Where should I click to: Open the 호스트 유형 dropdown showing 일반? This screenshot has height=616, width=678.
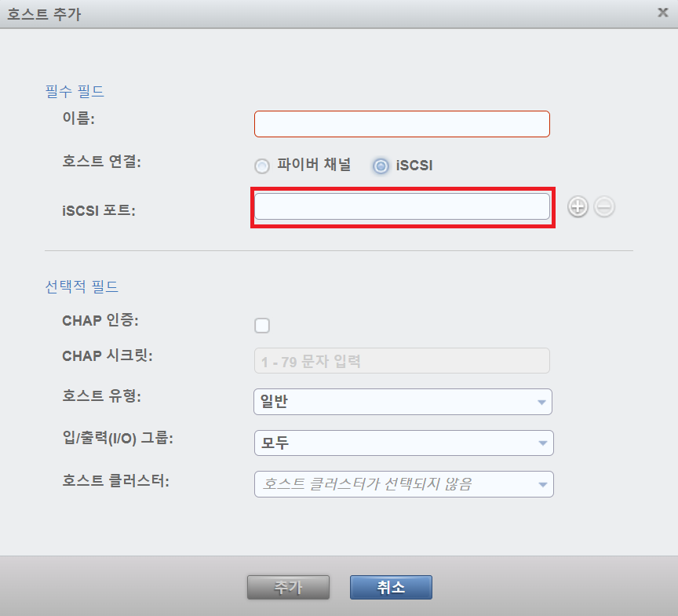click(x=403, y=402)
